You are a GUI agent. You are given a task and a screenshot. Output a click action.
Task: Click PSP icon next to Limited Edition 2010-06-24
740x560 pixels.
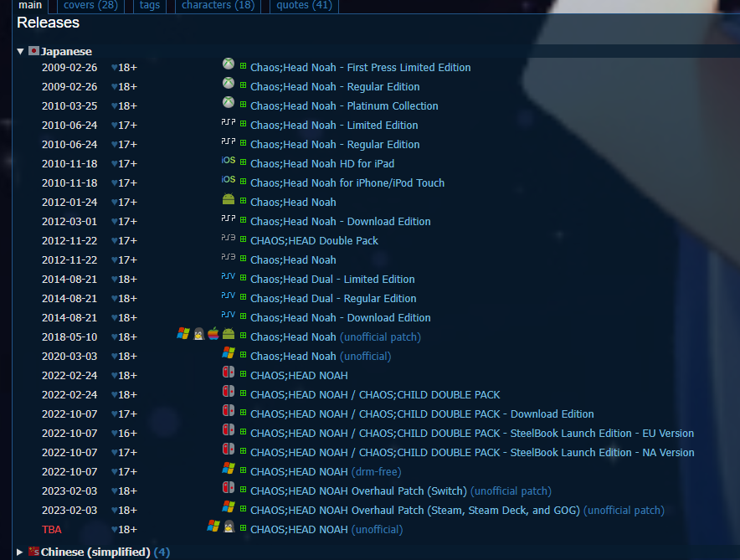[229, 121]
